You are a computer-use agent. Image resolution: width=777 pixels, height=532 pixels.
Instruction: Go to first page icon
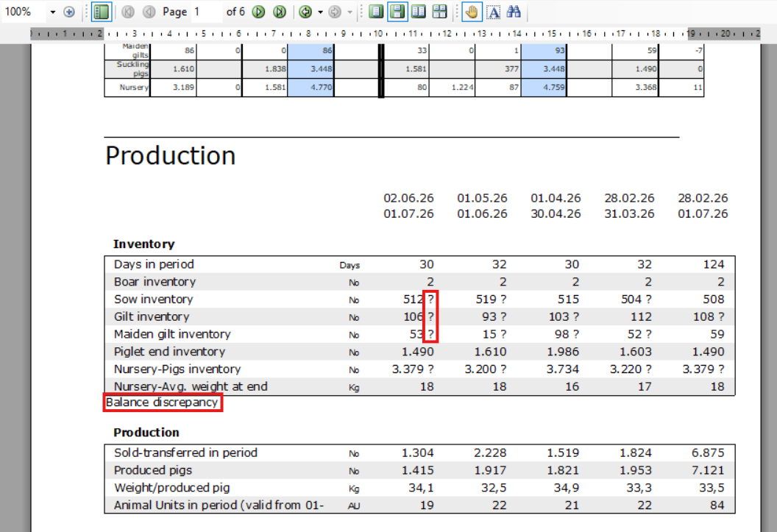pos(128,12)
